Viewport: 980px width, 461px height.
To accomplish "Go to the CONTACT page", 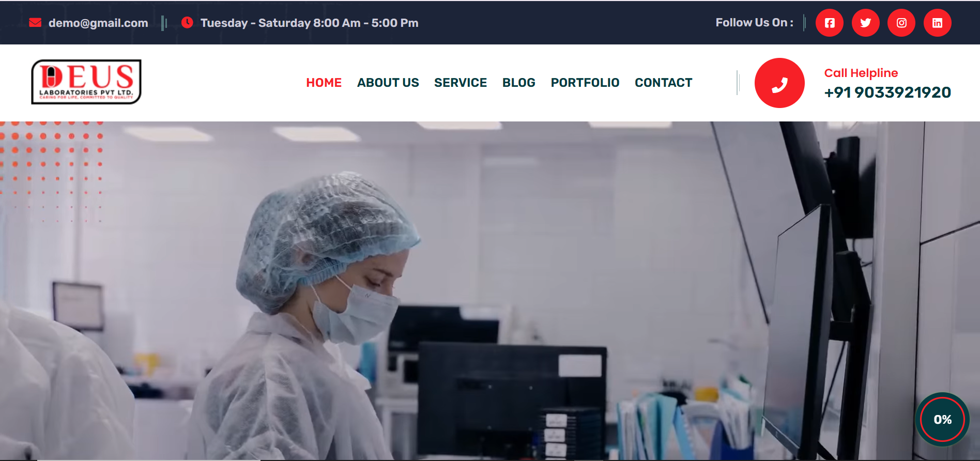I will [663, 83].
